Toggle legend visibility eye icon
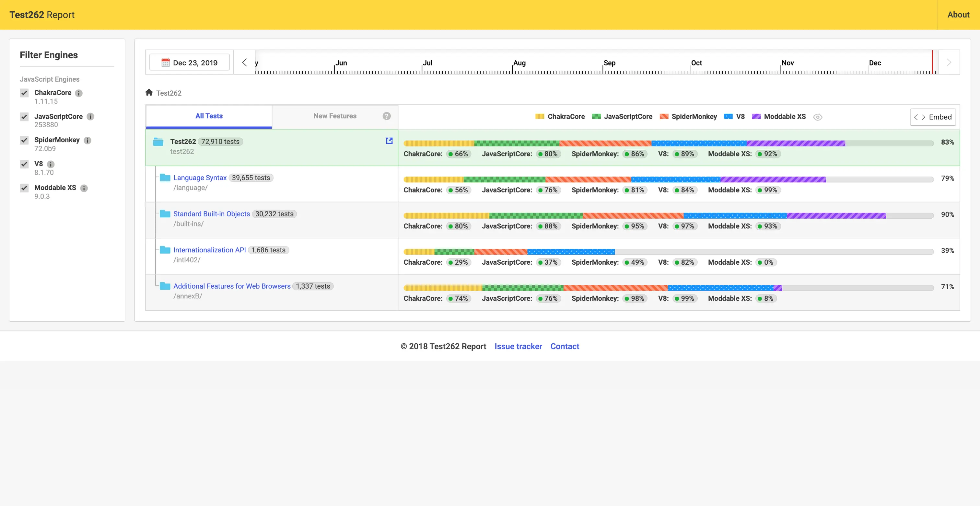The image size is (980, 506). tap(818, 117)
